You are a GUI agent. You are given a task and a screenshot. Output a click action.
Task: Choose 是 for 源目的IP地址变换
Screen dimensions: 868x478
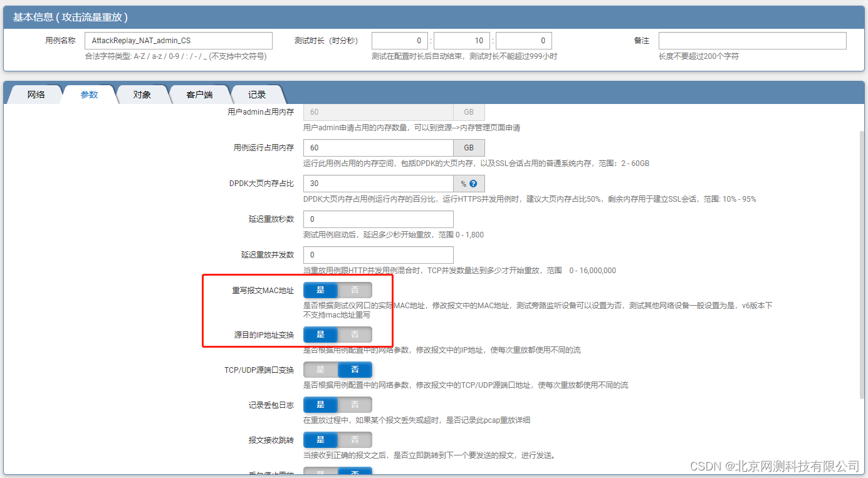pyautogui.click(x=320, y=335)
